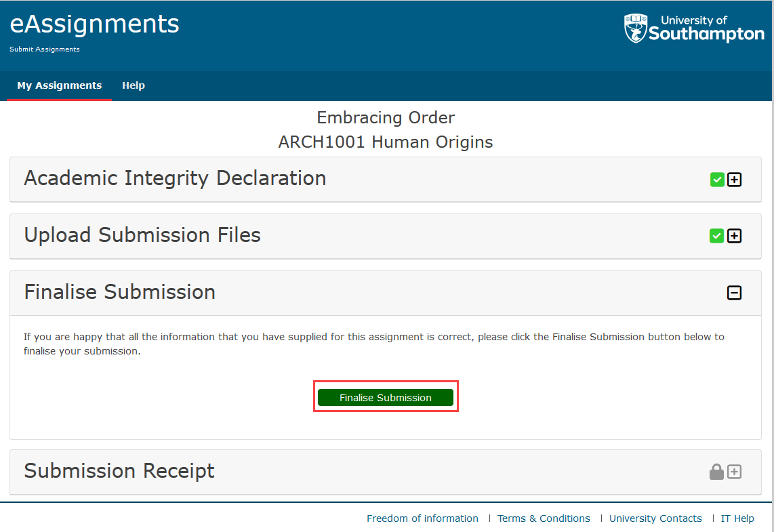The image size is (774, 532).
Task: Click the eAssignments heading logo
Action: pyautogui.click(x=94, y=23)
